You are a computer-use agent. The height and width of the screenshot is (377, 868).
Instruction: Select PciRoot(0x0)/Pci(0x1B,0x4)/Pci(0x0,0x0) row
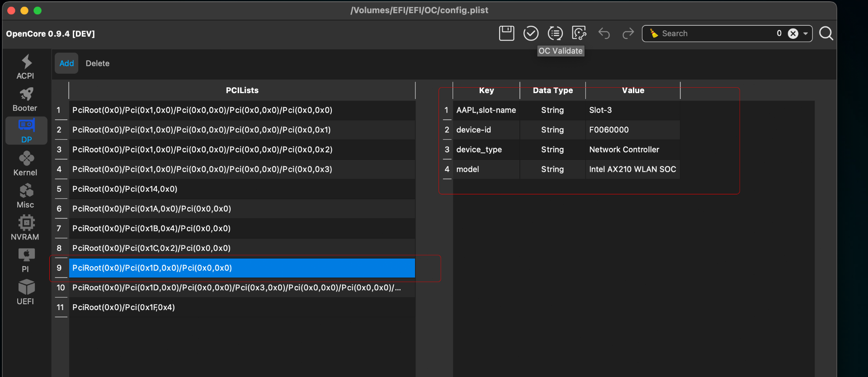click(x=242, y=229)
